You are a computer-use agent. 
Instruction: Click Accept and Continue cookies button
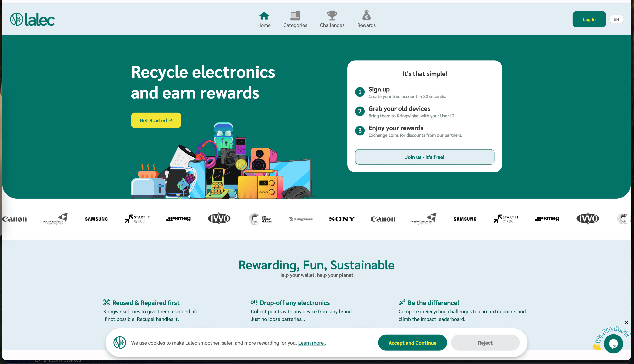tap(412, 343)
